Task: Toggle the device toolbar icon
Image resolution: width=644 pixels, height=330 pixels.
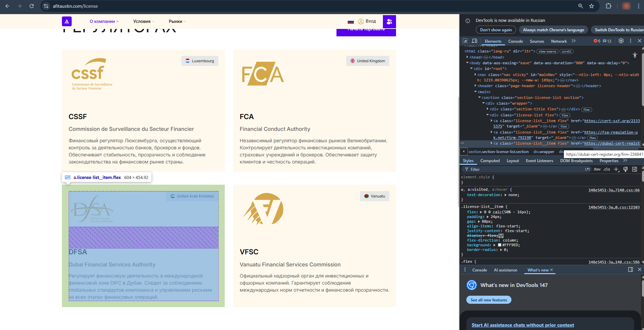Action: [474, 41]
